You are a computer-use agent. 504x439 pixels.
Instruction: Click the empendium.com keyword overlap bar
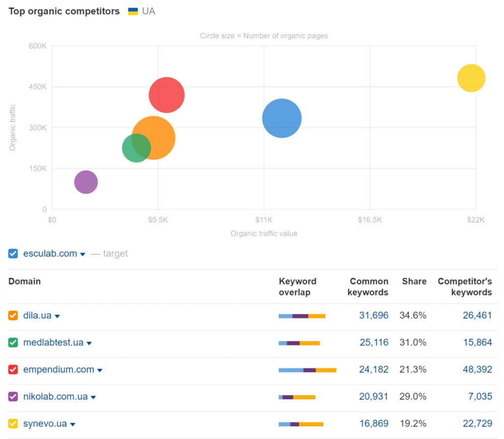click(x=307, y=370)
